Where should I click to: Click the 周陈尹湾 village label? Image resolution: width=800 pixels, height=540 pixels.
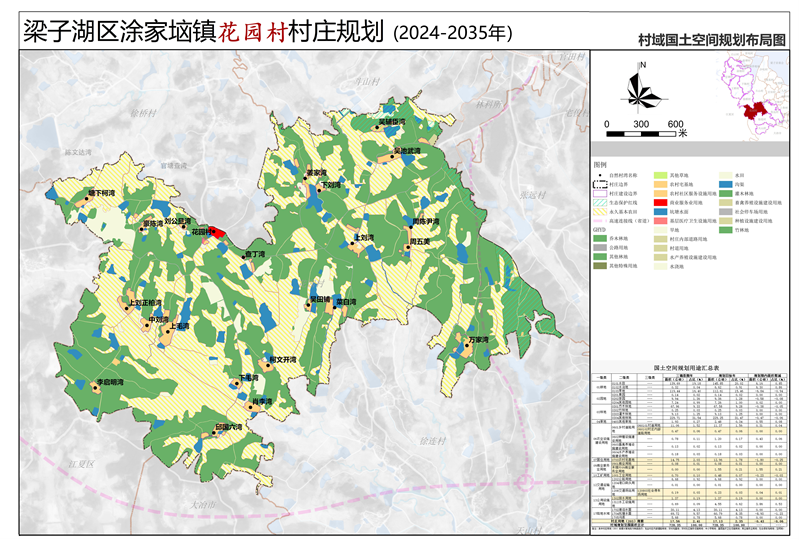(425, 221)
